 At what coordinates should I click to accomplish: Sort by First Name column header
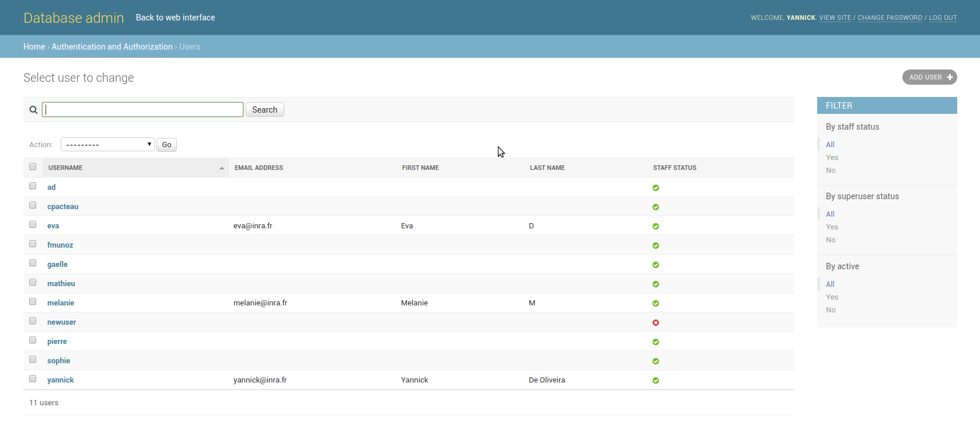pyautogui.click(x=420, y=168)
